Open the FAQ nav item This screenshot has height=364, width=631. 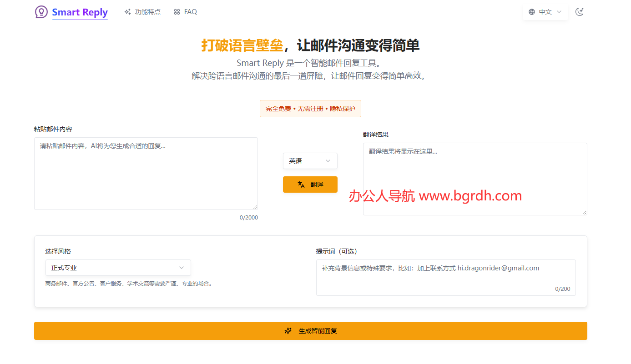point(190,12)
